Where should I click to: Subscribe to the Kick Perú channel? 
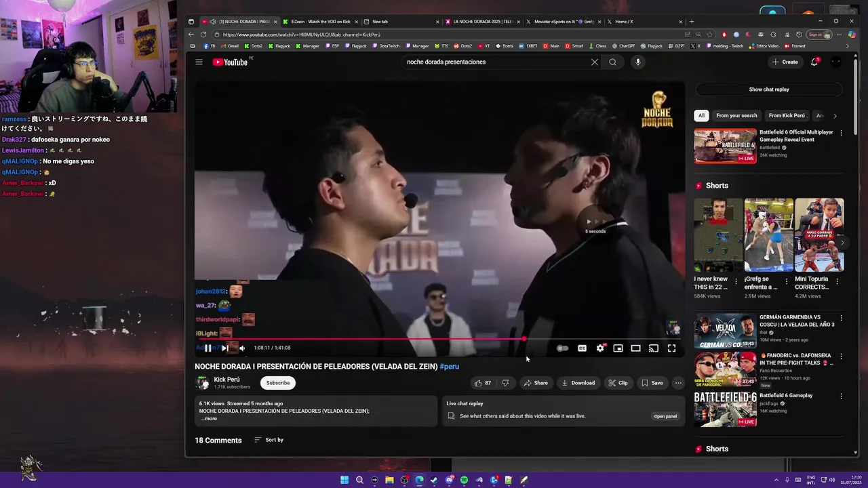coord(277,383)
